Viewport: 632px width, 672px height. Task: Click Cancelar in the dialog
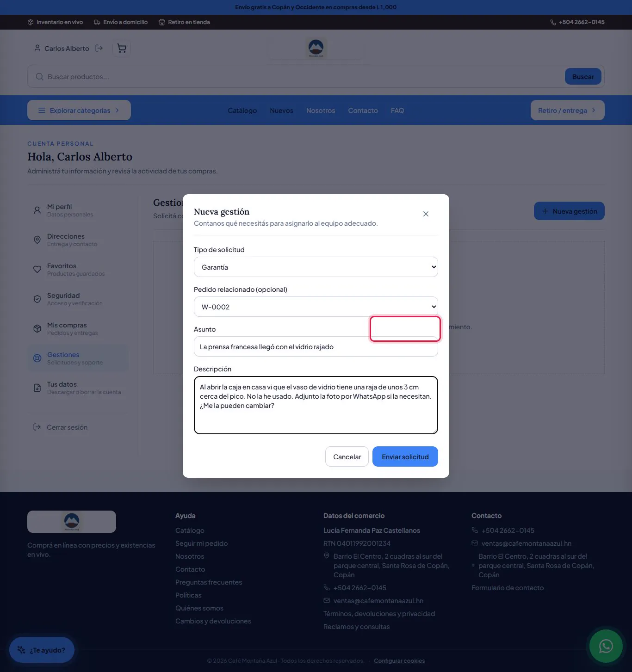[347, 456]
